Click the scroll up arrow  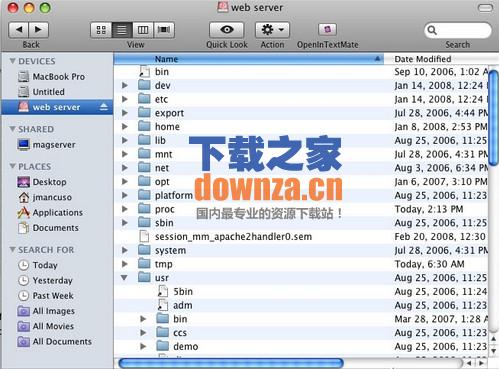(494, 339)
